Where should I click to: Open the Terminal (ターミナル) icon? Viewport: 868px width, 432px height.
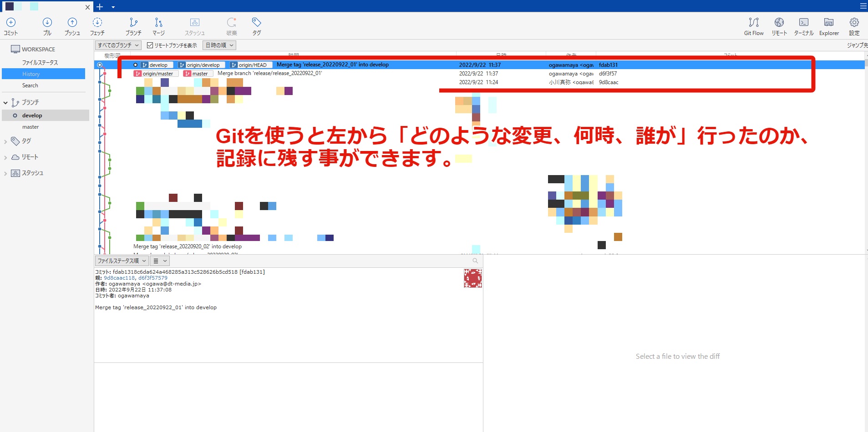point(803,26)
